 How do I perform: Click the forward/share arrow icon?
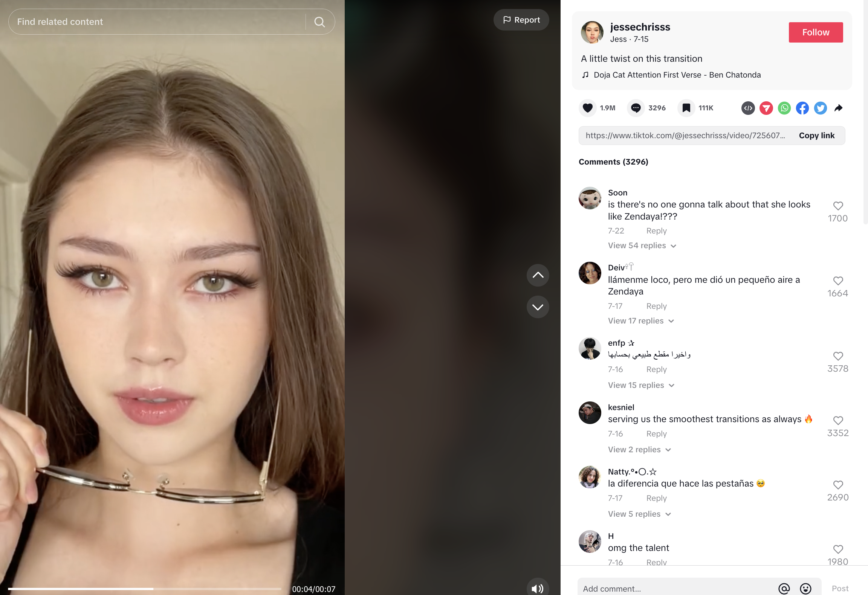tap(840, 108)
